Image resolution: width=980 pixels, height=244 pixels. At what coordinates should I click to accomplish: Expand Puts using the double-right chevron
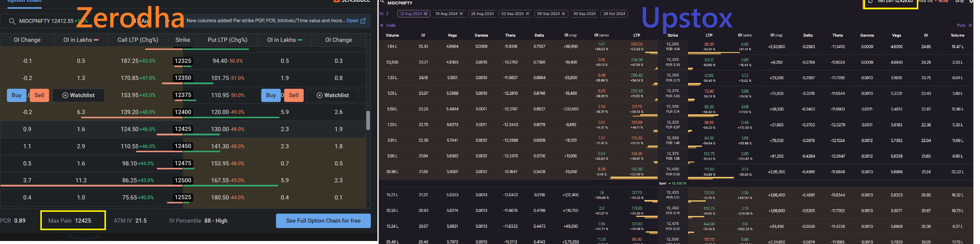[x=970, y=26]
